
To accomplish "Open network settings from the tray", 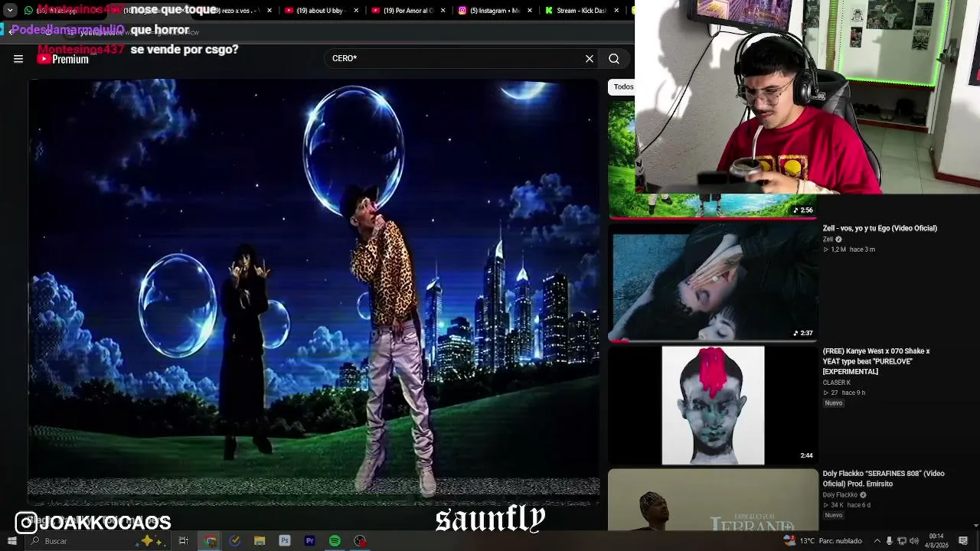I will pyautogui.click(x=900, y=541).
